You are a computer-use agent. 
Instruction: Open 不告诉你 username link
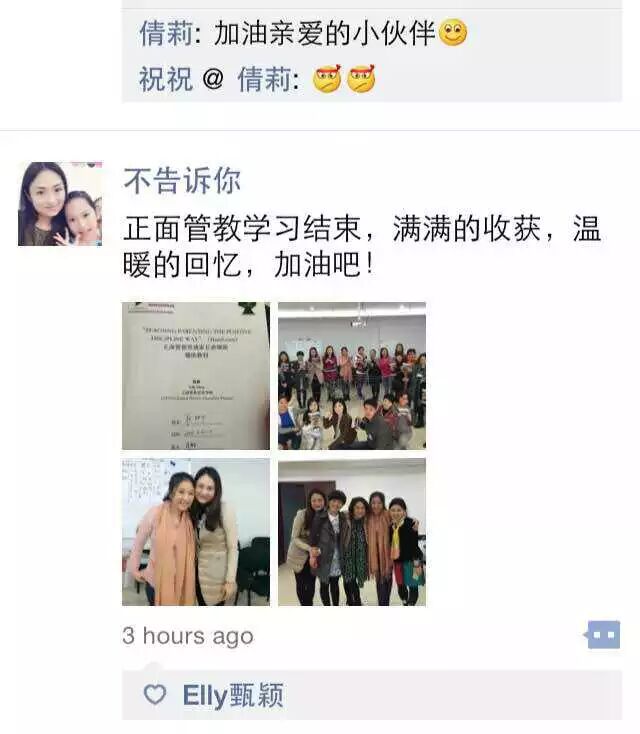click(182, 181)
